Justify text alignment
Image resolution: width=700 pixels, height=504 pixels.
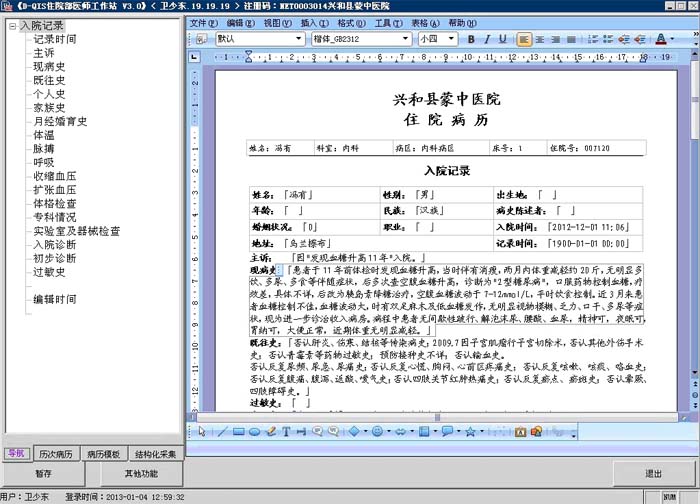[571, 39]
